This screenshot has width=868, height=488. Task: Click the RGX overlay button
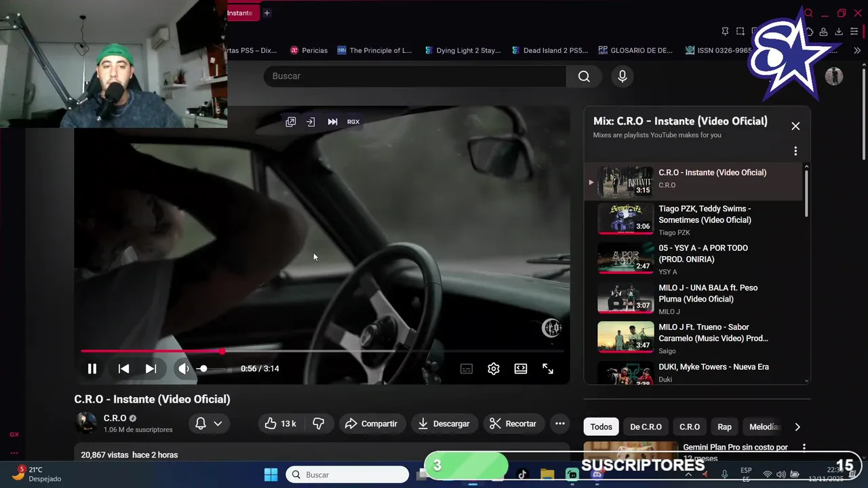(353, 122)
